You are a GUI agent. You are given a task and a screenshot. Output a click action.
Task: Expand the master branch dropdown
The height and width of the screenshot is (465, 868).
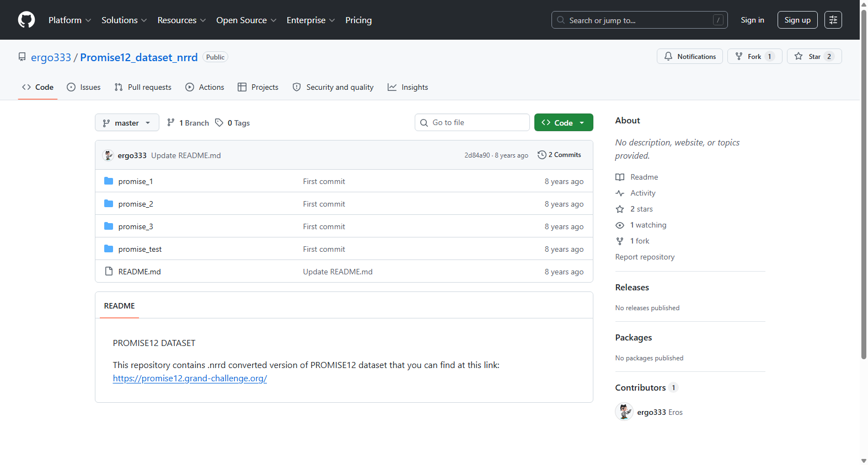click(x=127, y=122)
